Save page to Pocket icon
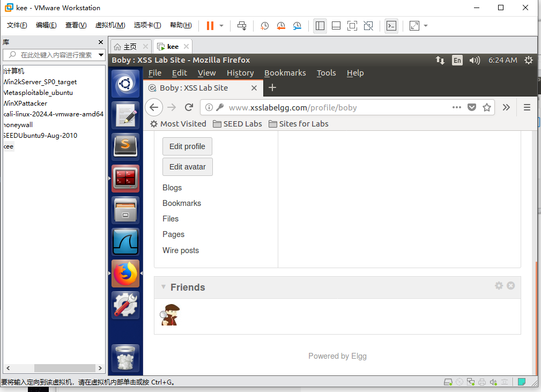This screenshot has width=541, height=392. coord(472,107)
